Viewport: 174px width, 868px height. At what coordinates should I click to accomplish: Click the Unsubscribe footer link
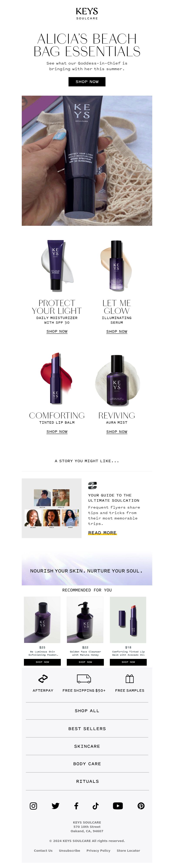click(x=69, y=850)
